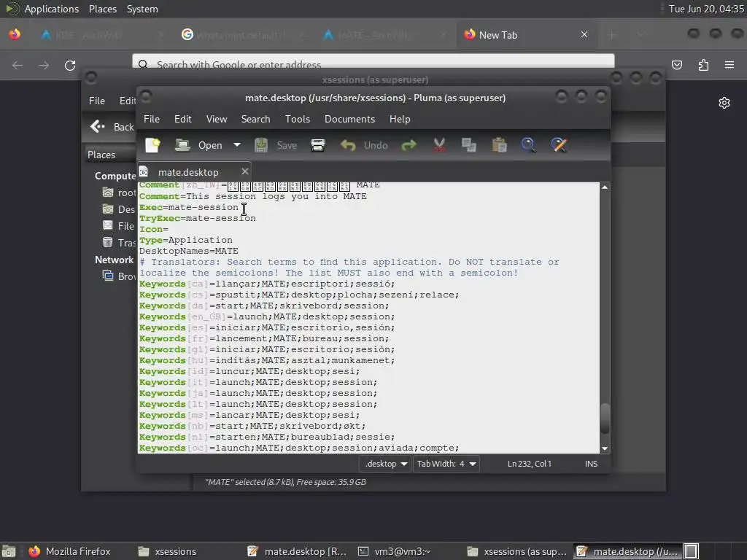Image resolution: width=747 pixels, height=560 pixels.
Task: Open the Trash entry in the sidebar
Action: 119,243
